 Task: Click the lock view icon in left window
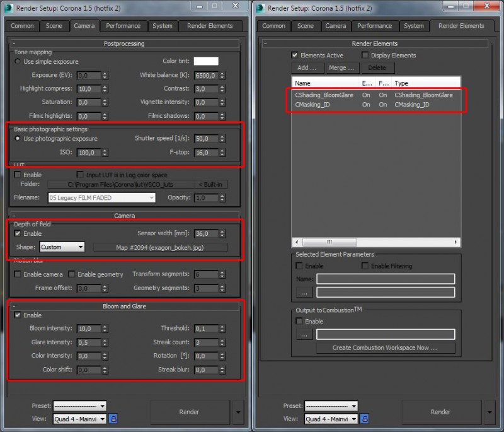pos(113,419)
